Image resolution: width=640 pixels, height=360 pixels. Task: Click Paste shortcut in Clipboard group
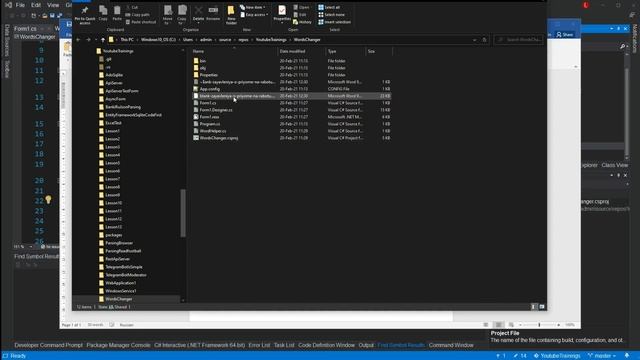pyautogui.click(x=141, y=22)
